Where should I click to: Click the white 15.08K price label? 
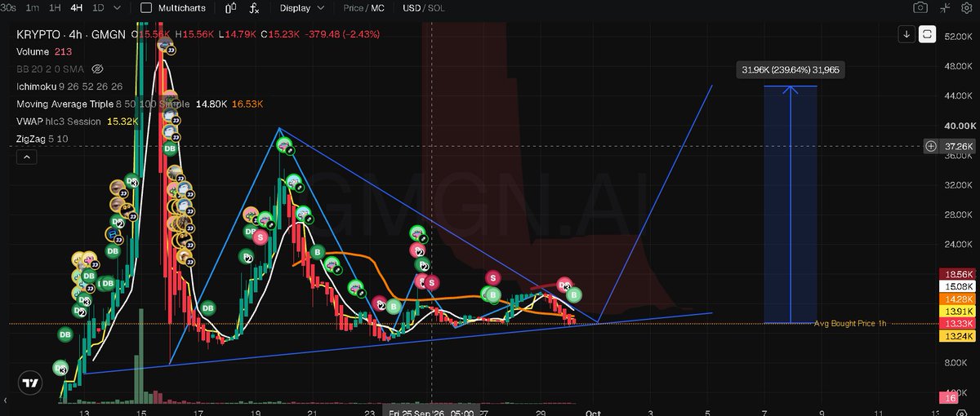(x=958, y=287)
